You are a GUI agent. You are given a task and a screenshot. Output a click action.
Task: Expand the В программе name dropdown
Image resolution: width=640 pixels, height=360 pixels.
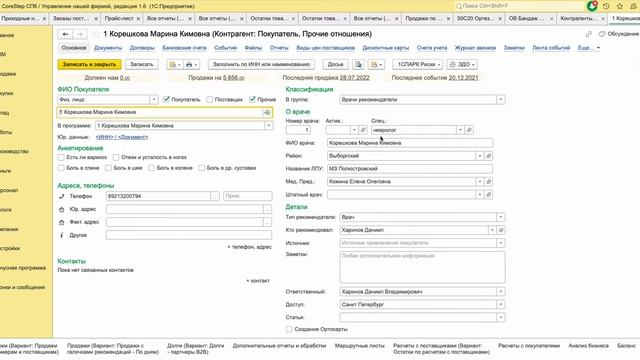(269, 126)
